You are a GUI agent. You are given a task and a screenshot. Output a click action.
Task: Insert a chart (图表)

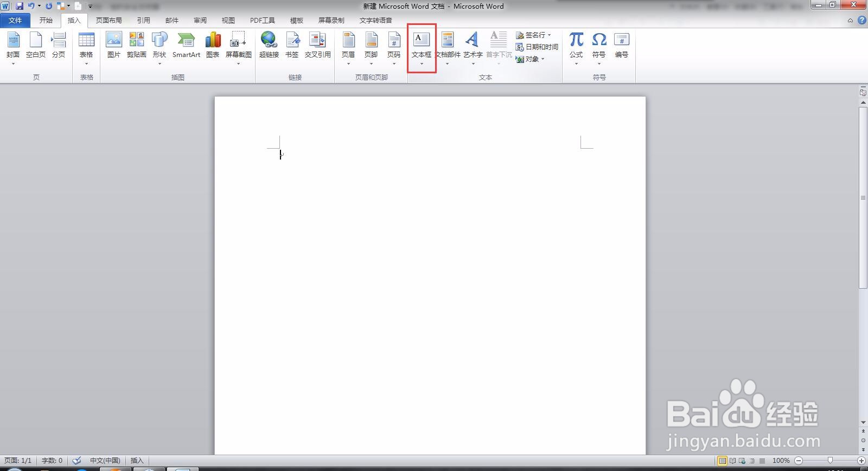(x=213, y=46)
